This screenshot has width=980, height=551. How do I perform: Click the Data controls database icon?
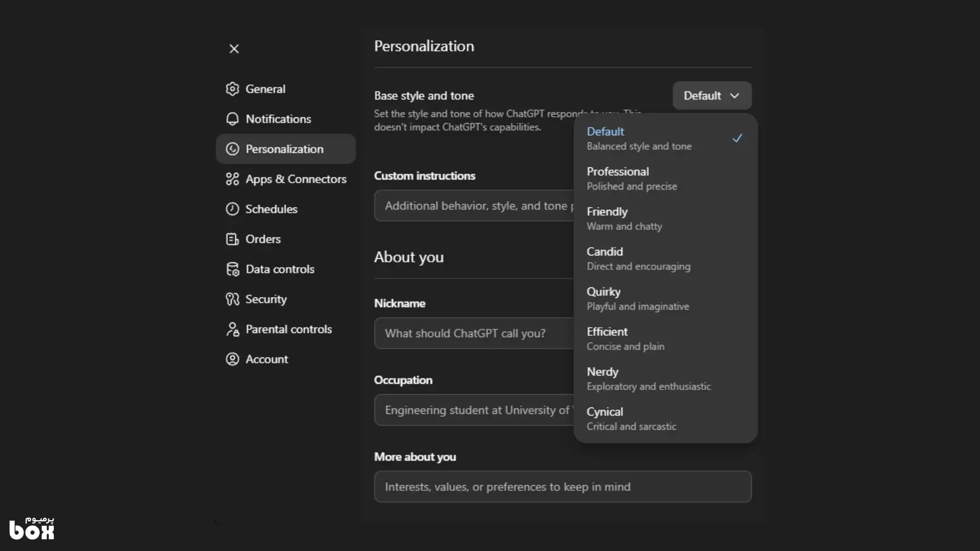(x=232, y=269)
